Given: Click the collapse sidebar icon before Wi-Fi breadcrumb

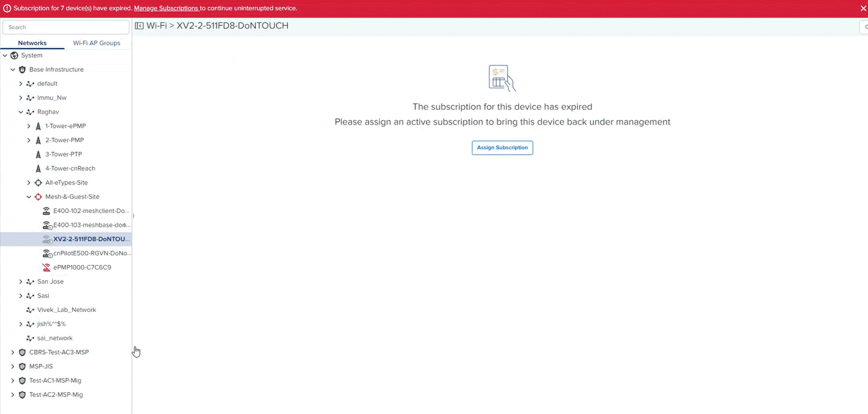Looking at the screenshot, I should pyautogui.click(x=140, y=26).
